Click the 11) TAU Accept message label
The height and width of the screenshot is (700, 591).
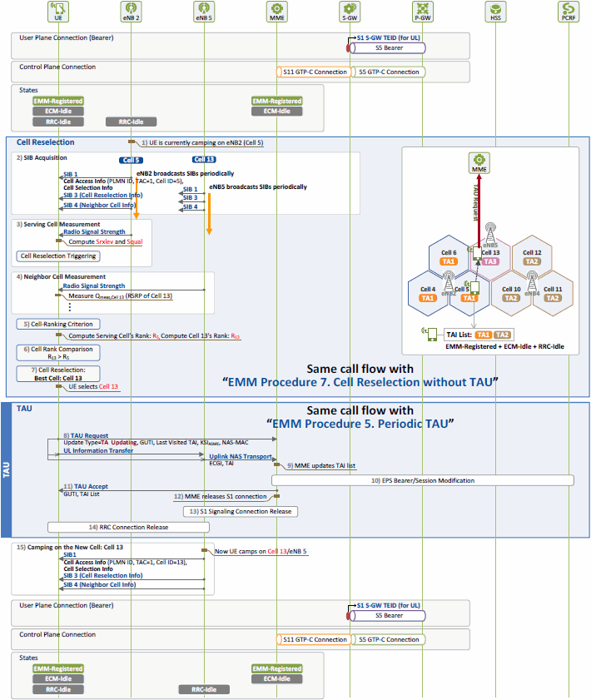tap(86, 486)
